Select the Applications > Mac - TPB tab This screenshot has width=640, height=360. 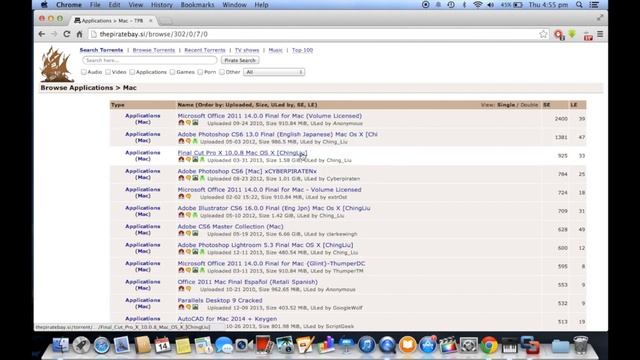112,20
